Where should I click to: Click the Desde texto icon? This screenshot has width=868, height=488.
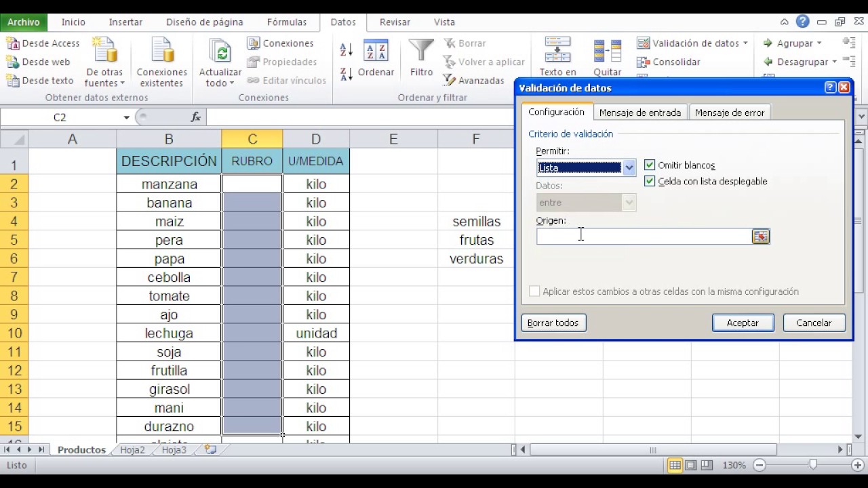tap(13, 81)
